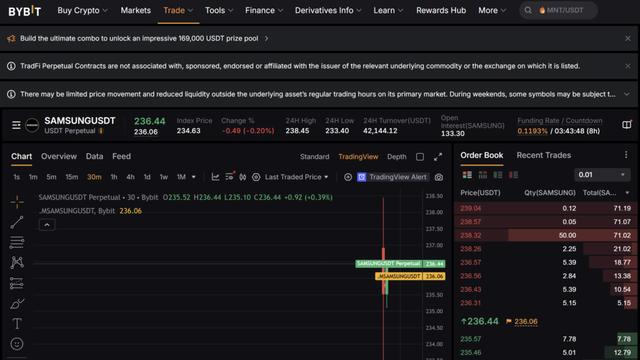Select the Text annotation tool
The image size is (640, 360).
click(17, 324)
